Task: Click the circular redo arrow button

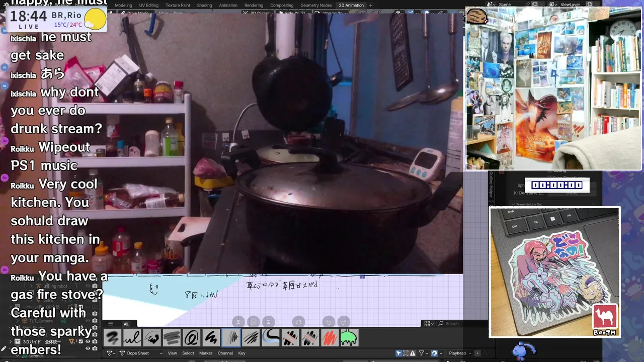Action: pyautogui.click(x=344, y=322)
